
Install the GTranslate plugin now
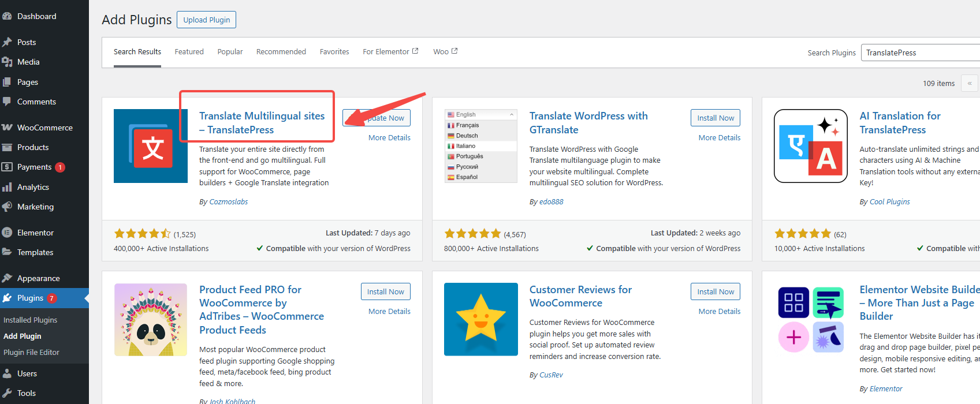[715, 118]
